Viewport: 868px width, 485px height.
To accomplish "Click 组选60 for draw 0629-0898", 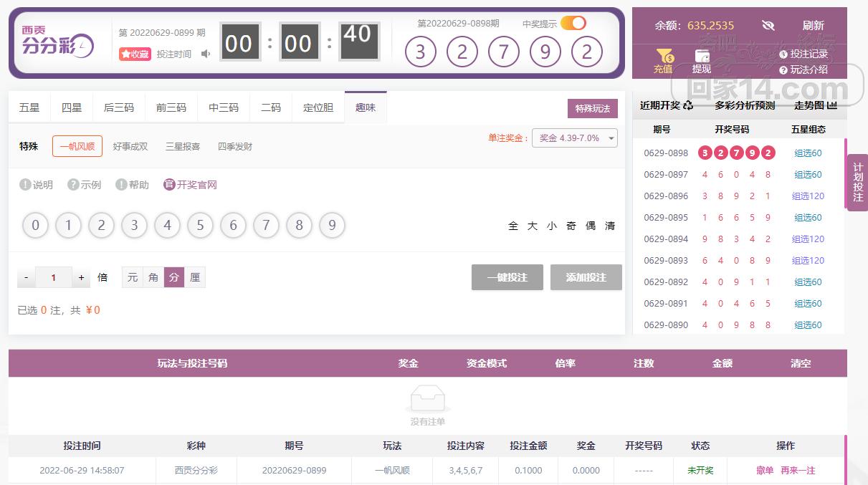I will pyautogui.click(x=808, y=153).
